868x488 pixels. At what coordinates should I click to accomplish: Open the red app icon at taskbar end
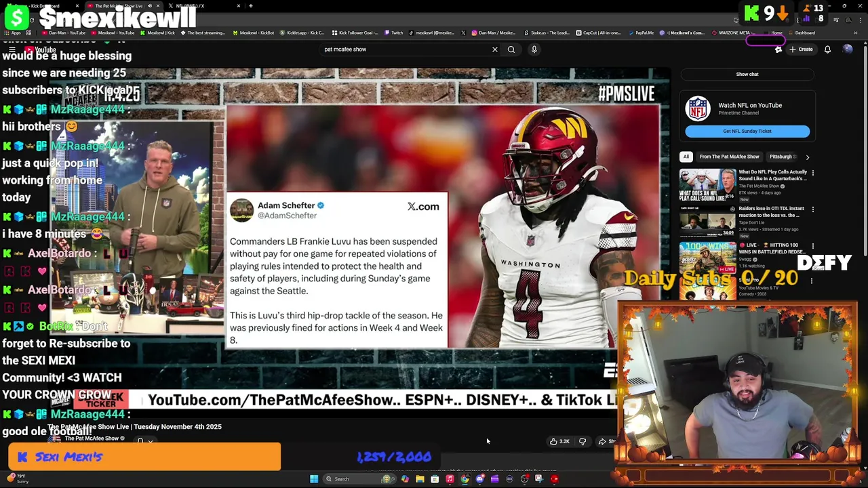click(x=554, y=479)
